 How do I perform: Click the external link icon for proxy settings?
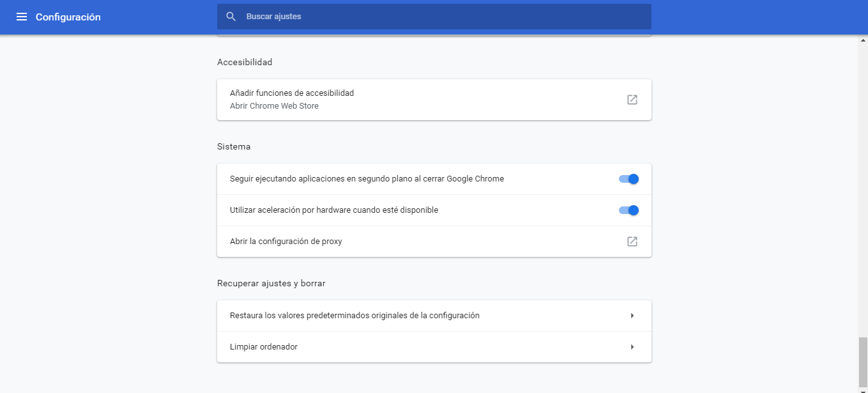tap(632, 242)
